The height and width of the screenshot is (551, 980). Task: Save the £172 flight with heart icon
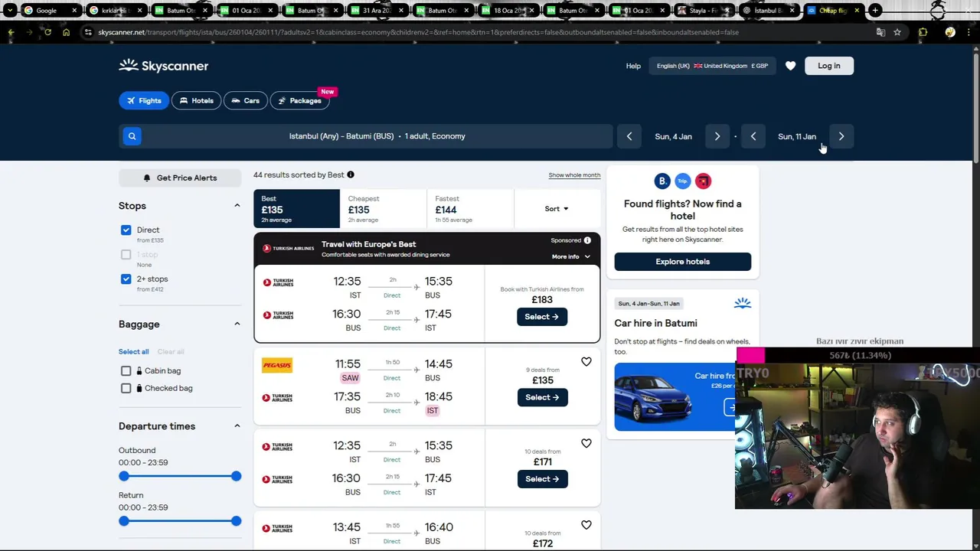586,525
